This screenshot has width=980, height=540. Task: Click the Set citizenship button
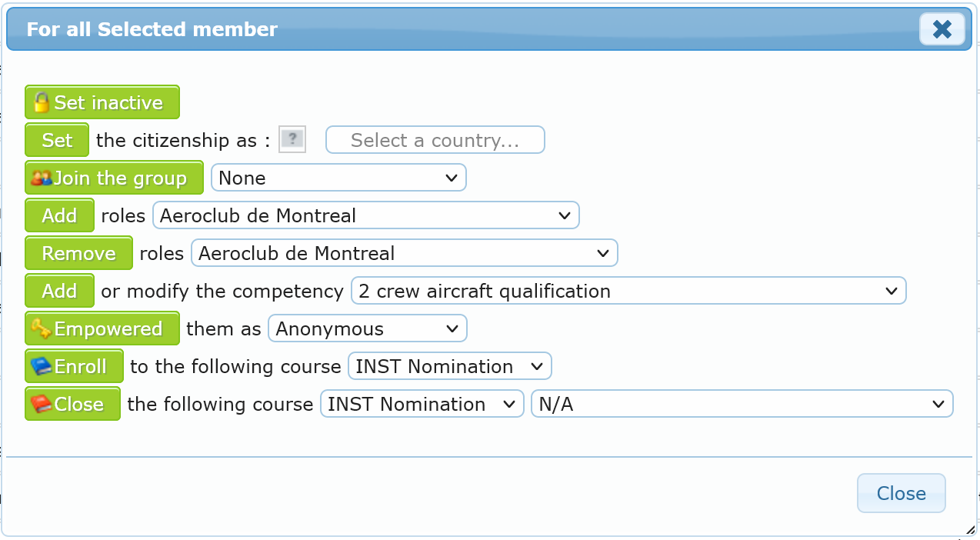[57, 141]
